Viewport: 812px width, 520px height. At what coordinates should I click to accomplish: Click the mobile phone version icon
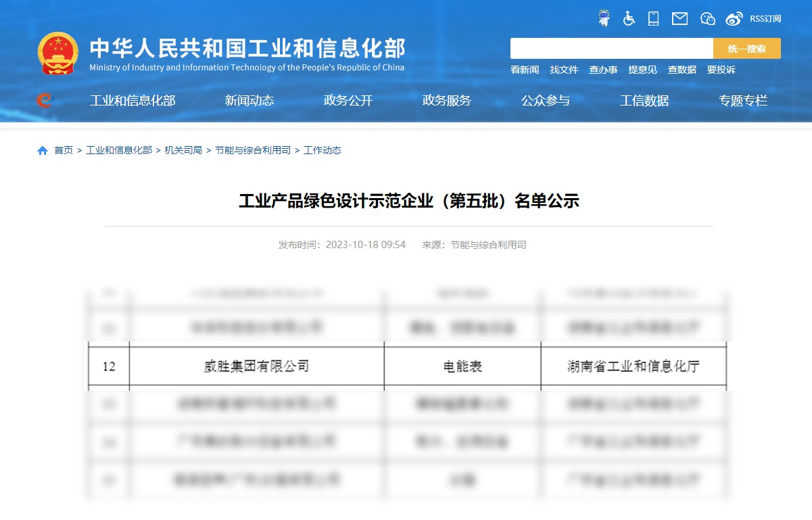[653, 18]
